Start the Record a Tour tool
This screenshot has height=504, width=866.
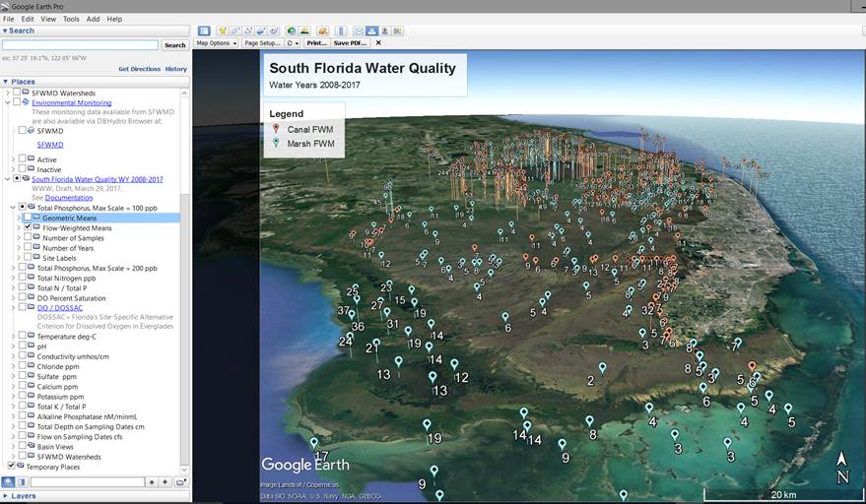click(x=273, y=31)
